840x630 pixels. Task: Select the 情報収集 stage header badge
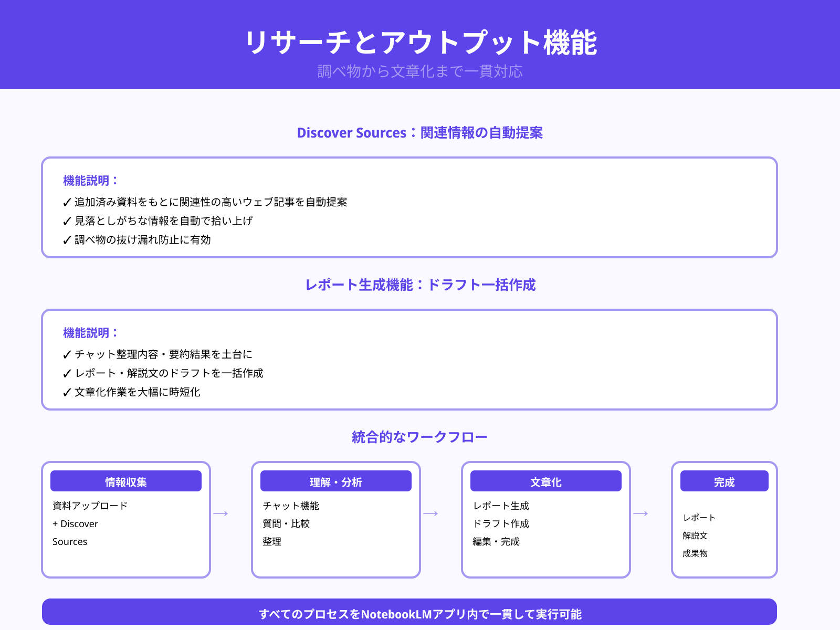pyautogui.click(x=126, y=481)
